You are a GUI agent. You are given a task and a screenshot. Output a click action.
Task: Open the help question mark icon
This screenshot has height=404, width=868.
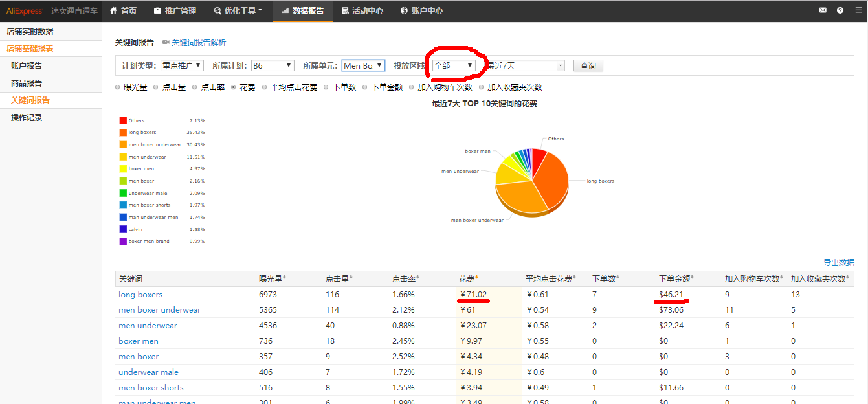point(840,10)
